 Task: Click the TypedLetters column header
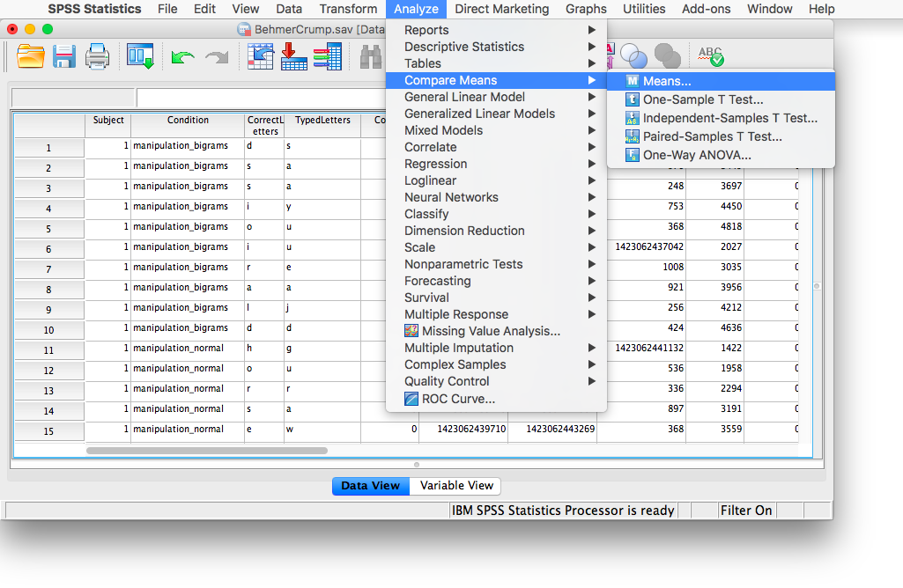click(322, 125)
